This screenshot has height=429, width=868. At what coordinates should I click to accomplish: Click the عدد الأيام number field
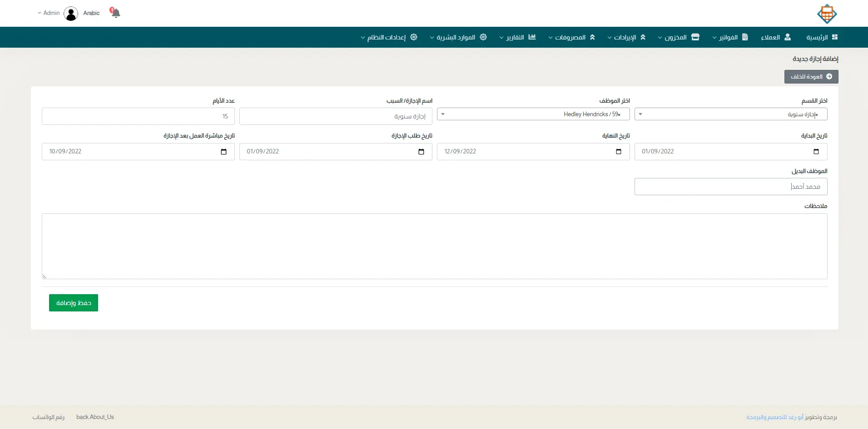138,116
